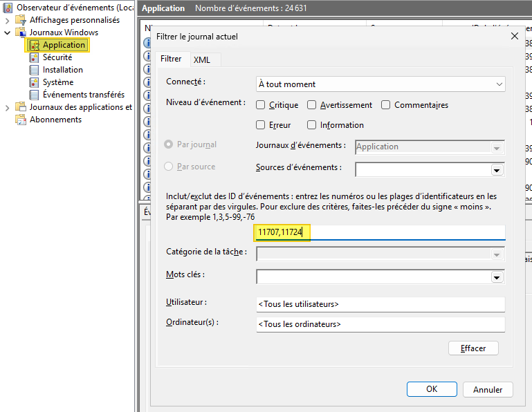Image resolution: width=532 pixels, height=412 pixels.
Task: Confirm the filter with OK
Action: [x=432, y=389]
